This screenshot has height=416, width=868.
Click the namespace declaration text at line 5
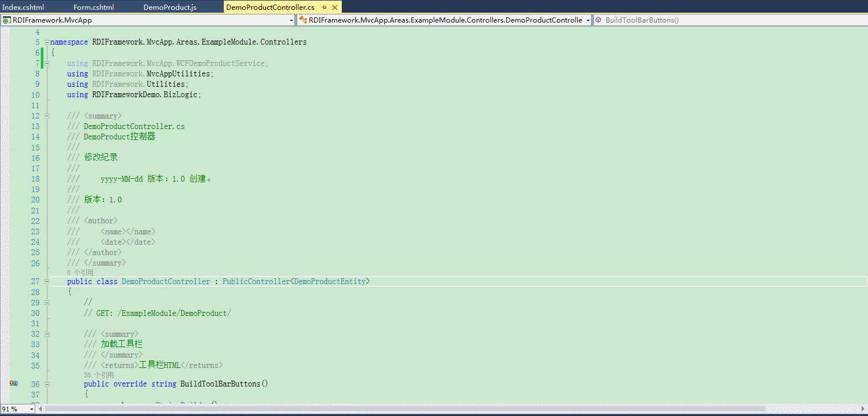point(179,42)
